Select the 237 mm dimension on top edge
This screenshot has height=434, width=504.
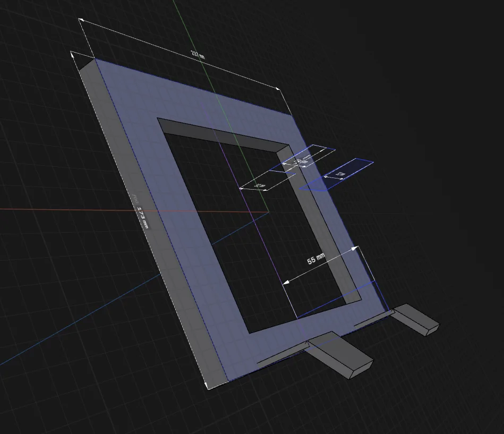coord(198,54)
